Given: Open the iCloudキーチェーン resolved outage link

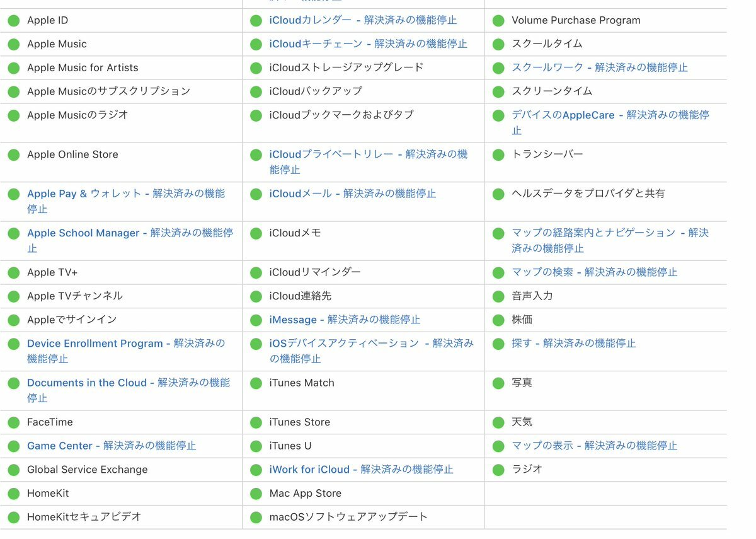Looking at the screenshot, I should tap(368, 44).
